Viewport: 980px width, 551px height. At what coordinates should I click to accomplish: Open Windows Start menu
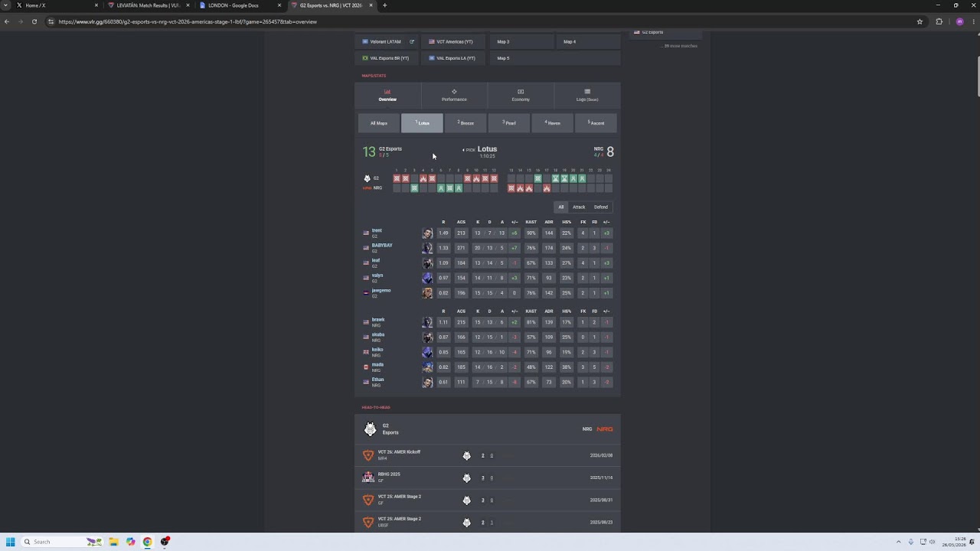pyautogui.click(x=11, y=542)
